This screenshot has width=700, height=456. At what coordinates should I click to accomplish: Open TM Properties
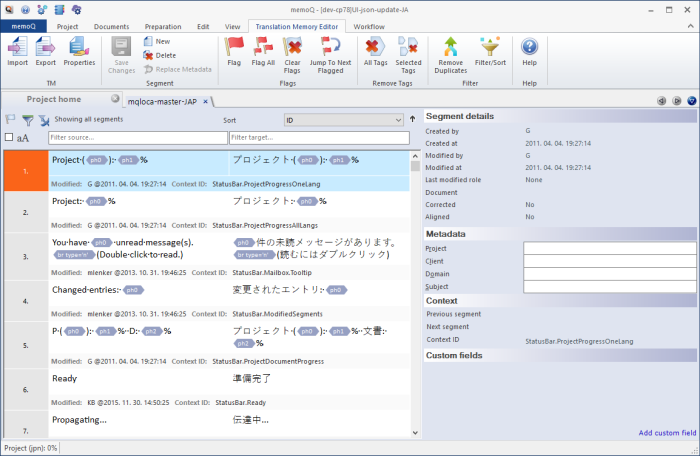(79, 51)
